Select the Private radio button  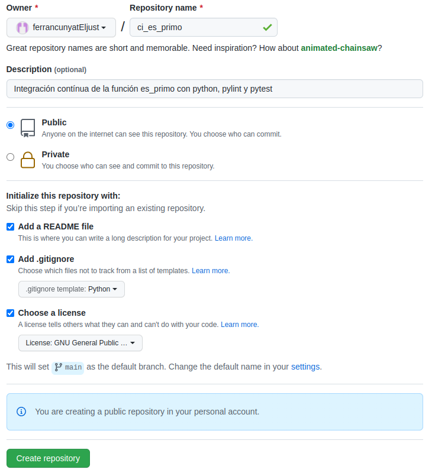point(10,157)
